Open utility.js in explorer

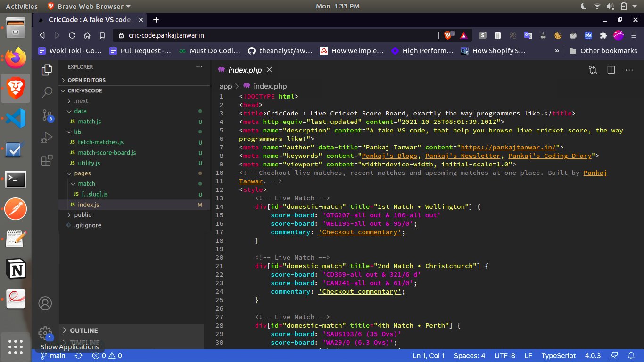[89, 163]
